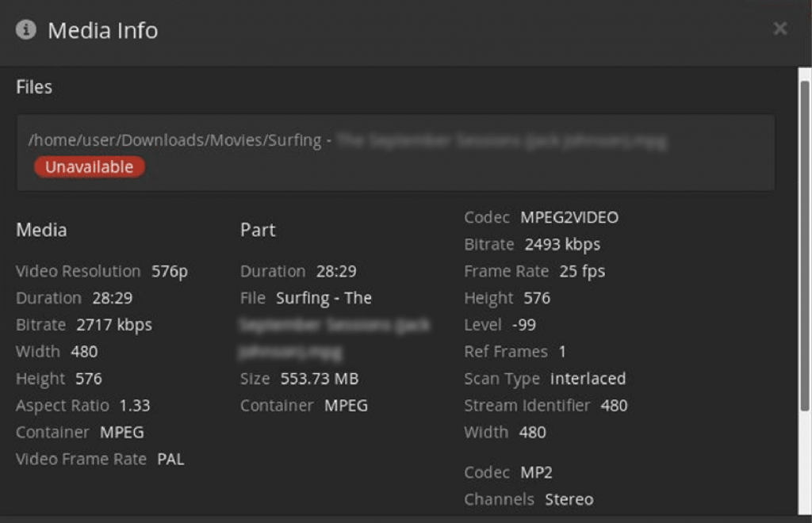
Task: Click the Size 553.73 MB value
Action: 320,379
